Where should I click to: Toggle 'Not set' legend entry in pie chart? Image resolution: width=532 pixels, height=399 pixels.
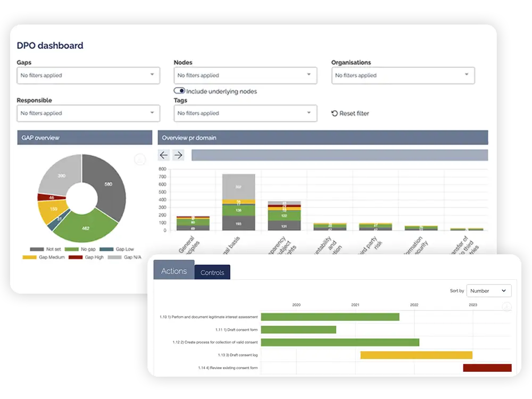(x=45, y=249)
